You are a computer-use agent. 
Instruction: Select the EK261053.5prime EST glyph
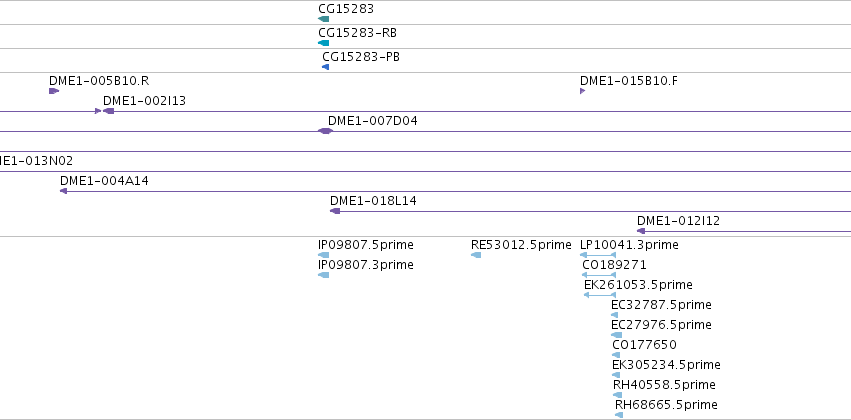(600, 295)
